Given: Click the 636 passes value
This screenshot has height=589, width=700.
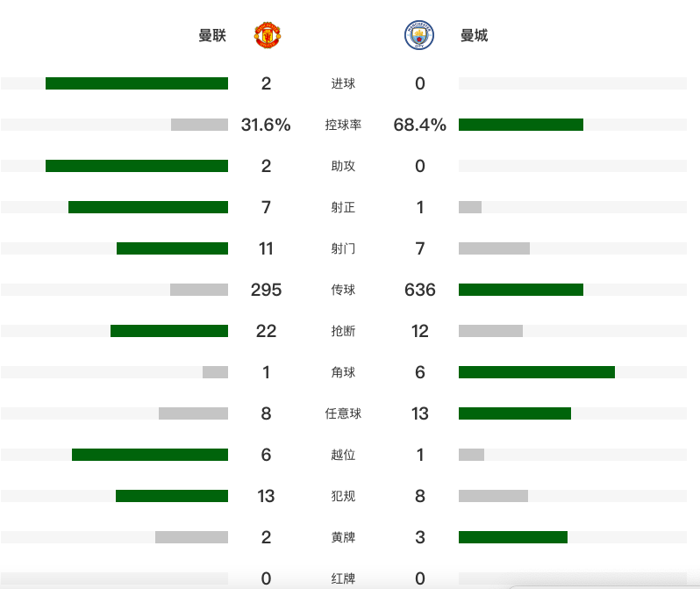Looking at the screenshot, I should tap(420, 290).
